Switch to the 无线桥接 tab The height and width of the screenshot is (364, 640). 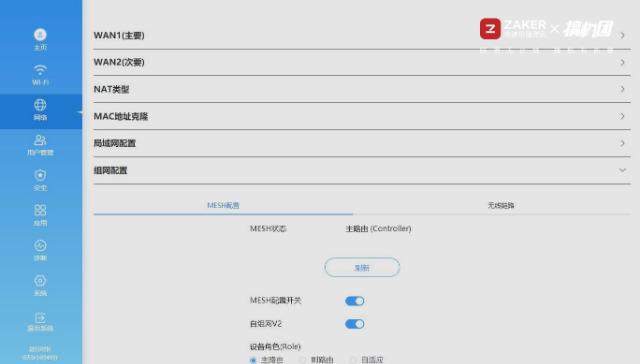click(x=501, y=205)
